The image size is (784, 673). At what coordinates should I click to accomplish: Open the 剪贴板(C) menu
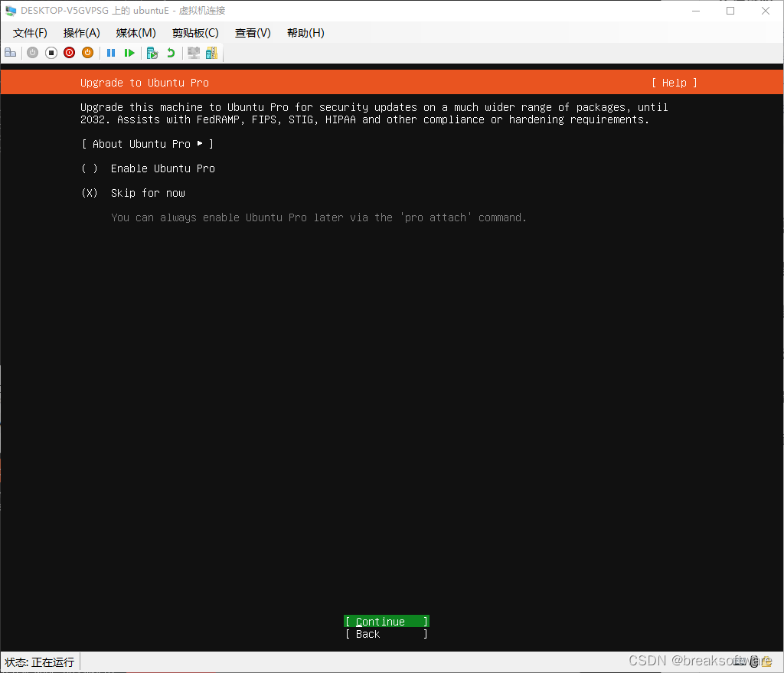click(x=195, y=33)
